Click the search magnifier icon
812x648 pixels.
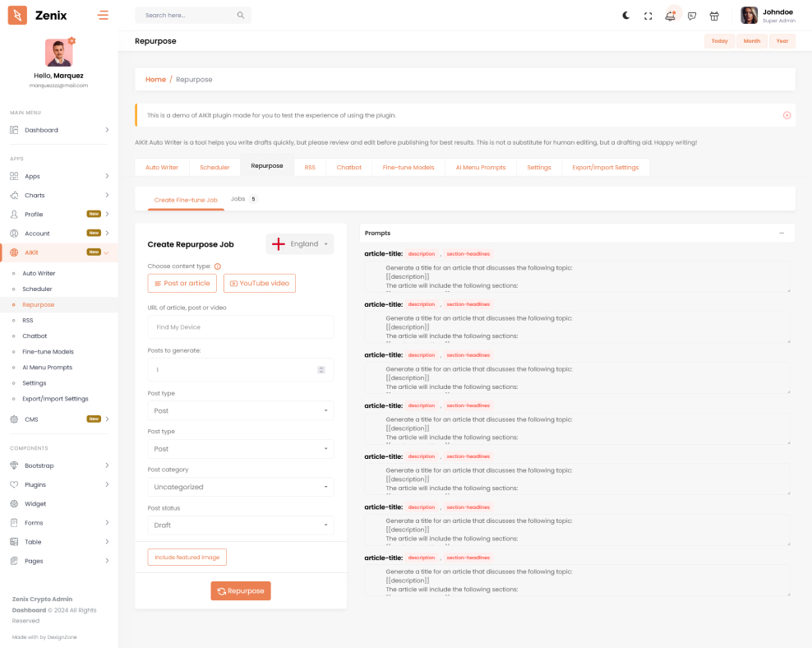tap(240, 16)
